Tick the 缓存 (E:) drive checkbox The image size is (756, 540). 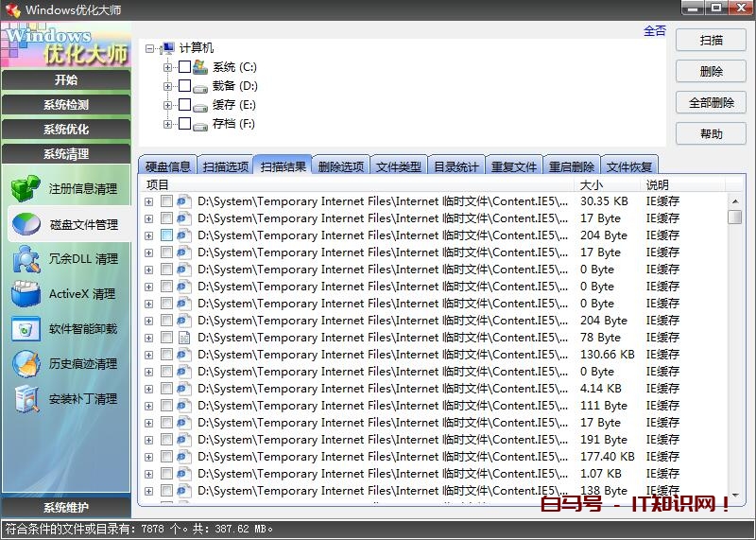pyautogui.click(x=184, y=105)
